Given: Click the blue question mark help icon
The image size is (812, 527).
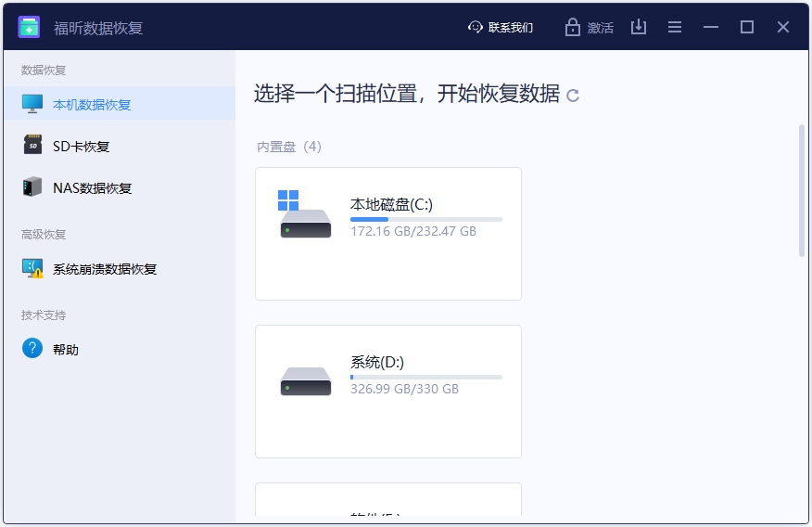Looking at the screenshot, I should (x=33, y=349).
